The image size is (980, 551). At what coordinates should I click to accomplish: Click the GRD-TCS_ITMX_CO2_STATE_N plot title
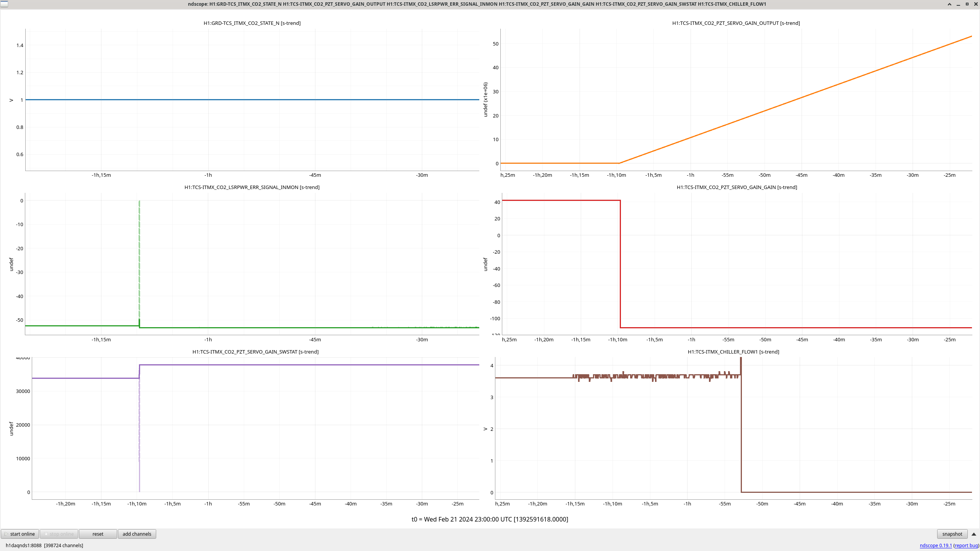pyautogui.click(x=252, y=23)
